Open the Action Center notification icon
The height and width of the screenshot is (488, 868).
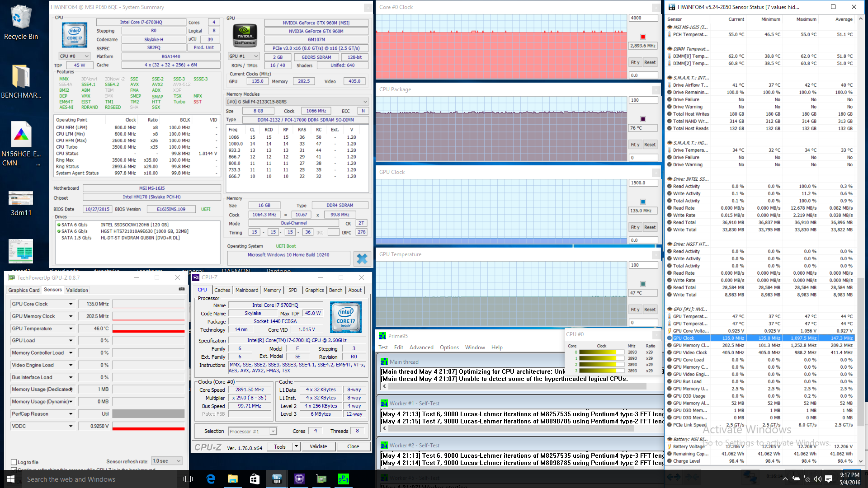point(829,479)
